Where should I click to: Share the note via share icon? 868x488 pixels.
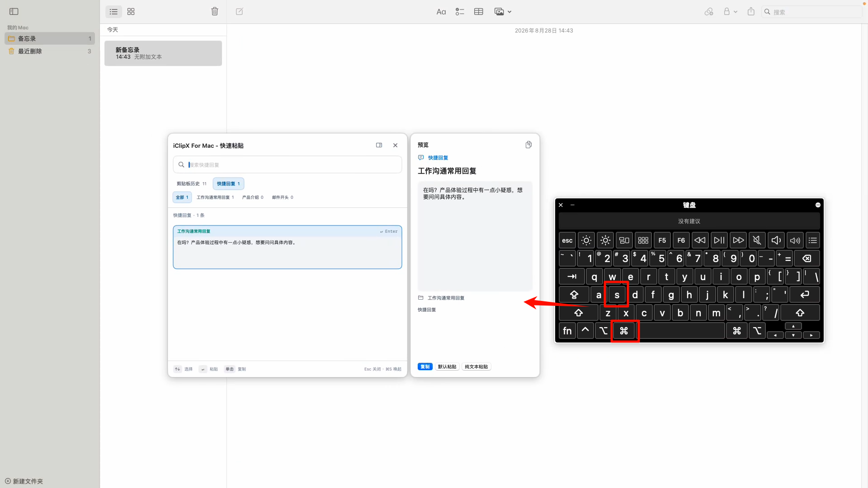(751, 12)
